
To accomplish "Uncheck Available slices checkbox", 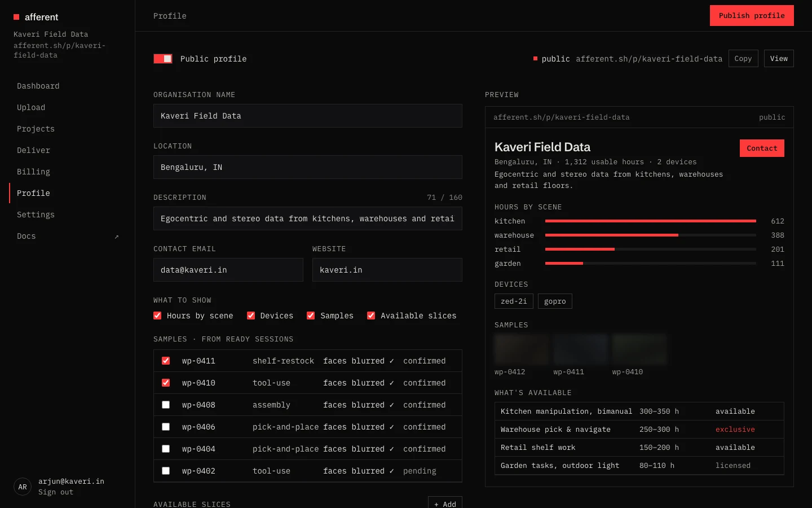I will tap(371, 316).
